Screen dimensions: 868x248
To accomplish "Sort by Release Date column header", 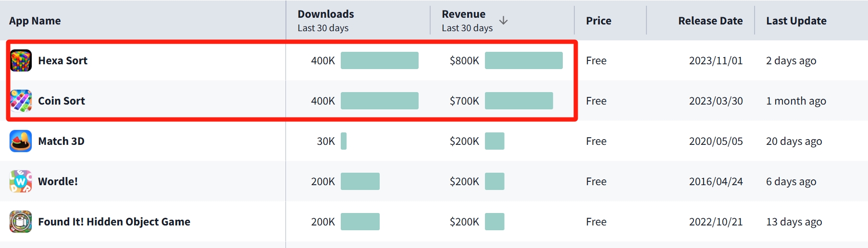I will (710, 21).
